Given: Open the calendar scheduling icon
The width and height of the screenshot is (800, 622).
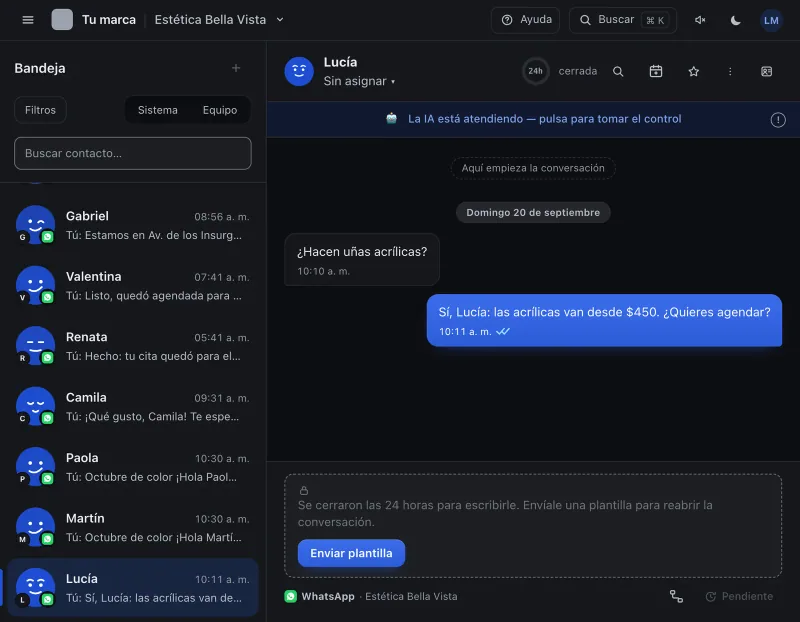Looking at the screenshot, I should (656, 71).
